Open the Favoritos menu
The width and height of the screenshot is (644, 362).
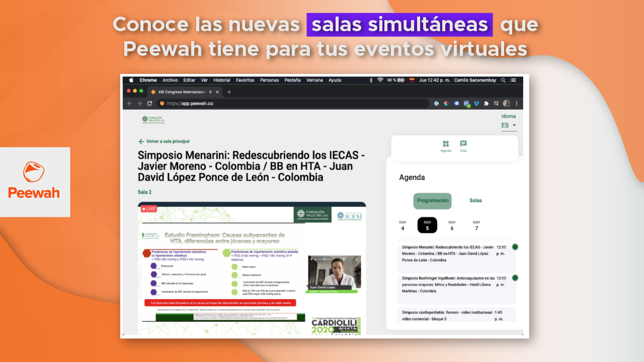pos(245,80)
